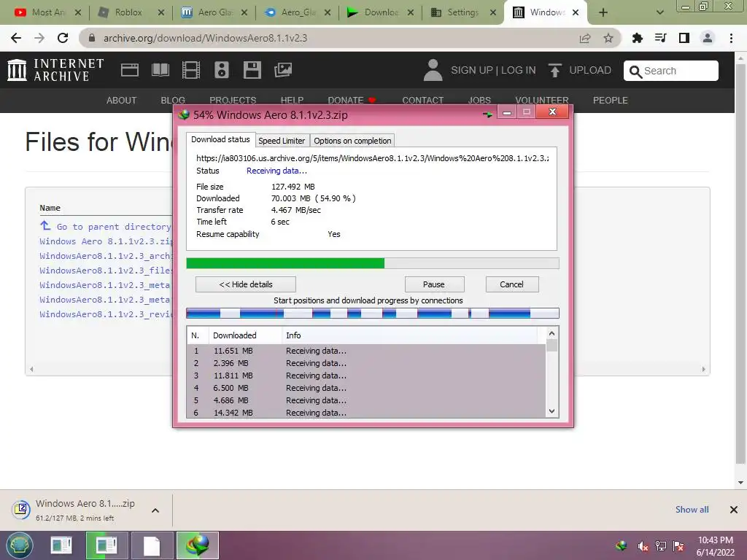Select connection row with 11.651 MB
747x560 pixels.
pyautogui.click(x=366, y=351)
